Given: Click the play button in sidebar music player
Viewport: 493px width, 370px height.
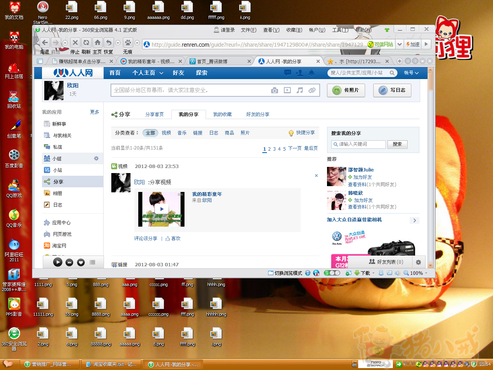Looking at the screenshot, I should tap(58, 262).
